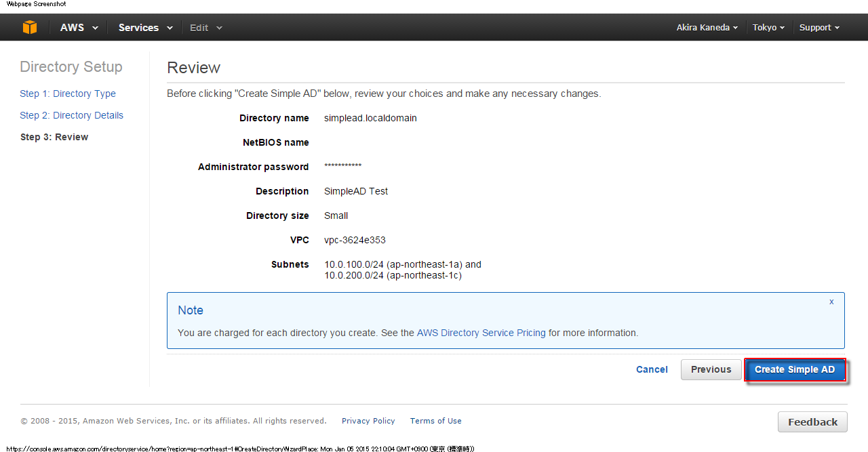Open the Support menu
The width and height of the screenshot is (868, 452).
[819, 28]
